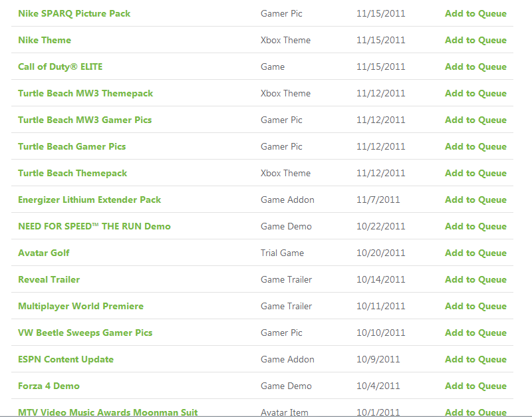Open the Nike SPARQ Picture Pack link
532x417 pixels.
pos(74,13)
